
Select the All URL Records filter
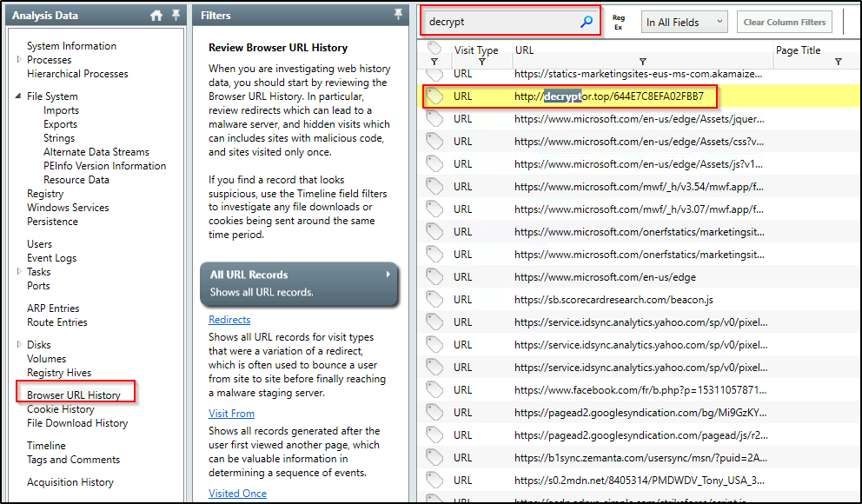pyautogui.click(x=299, y=282)
